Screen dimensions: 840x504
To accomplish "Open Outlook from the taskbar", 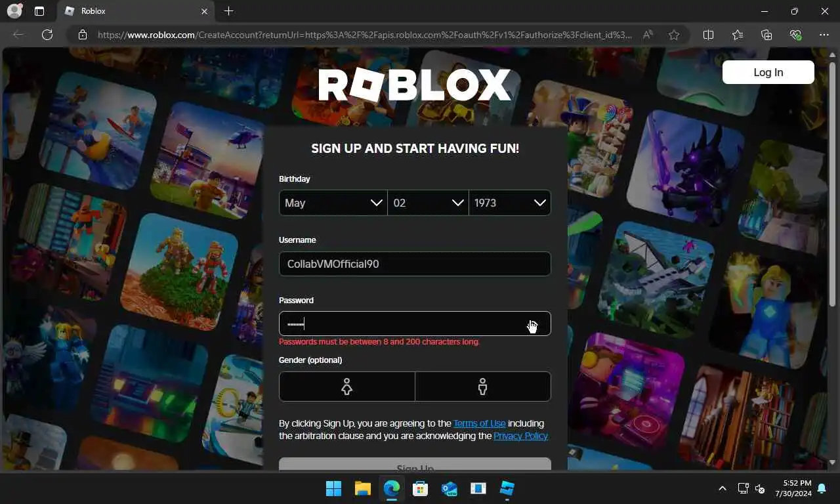I will (450, 488).
